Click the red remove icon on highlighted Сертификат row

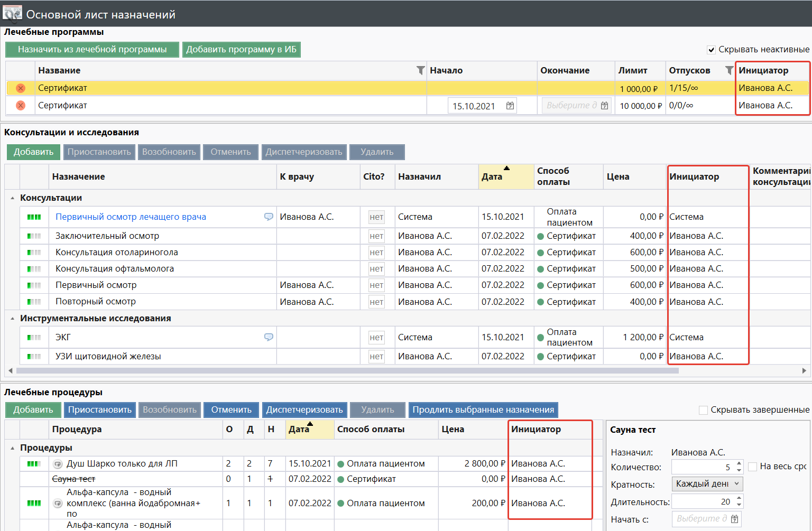[x=21, y=88]
